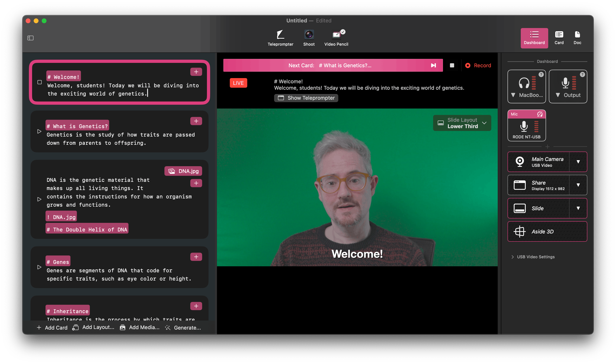
Task: Click the Show Teleprompter button
Action: pyautogui.click(x=306, y=98)
